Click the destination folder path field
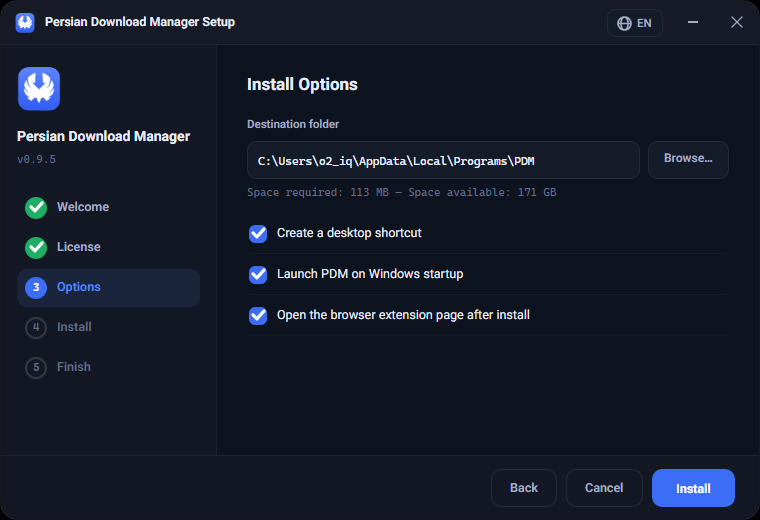Viewport: 760px width, 520px height. [443, 160]
